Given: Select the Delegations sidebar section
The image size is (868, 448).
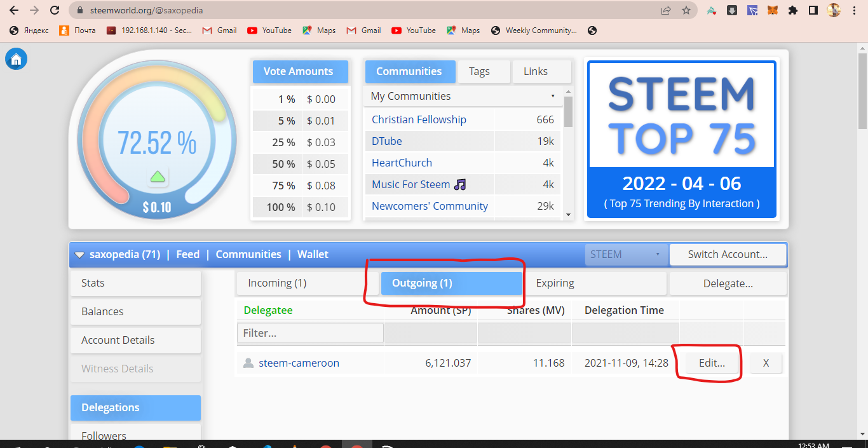Looking at the screenshot, I should click(135, 408).
